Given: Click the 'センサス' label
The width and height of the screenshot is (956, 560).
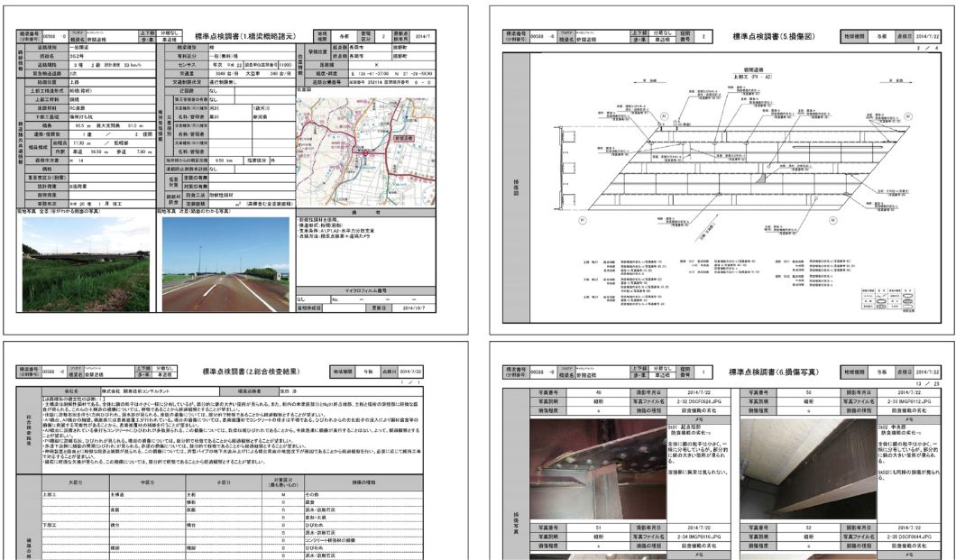Looking at the screenshot, I should pyautogui.click(x=187, y=65).
